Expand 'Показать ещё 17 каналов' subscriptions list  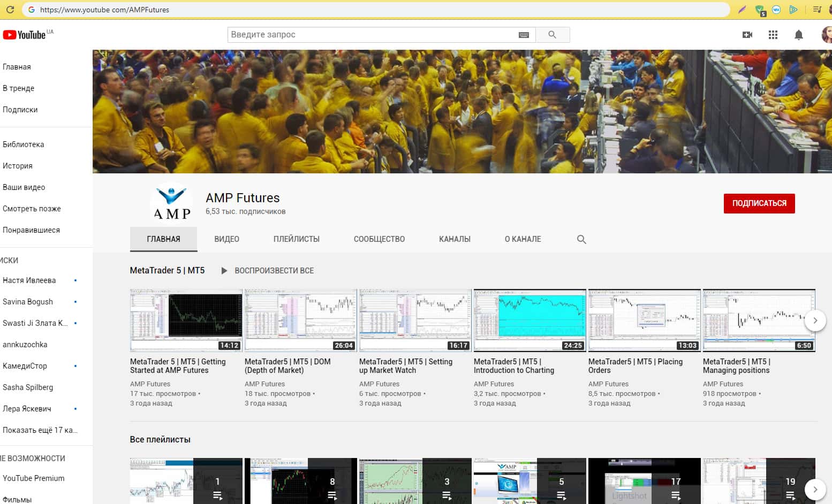pos(40,430)
